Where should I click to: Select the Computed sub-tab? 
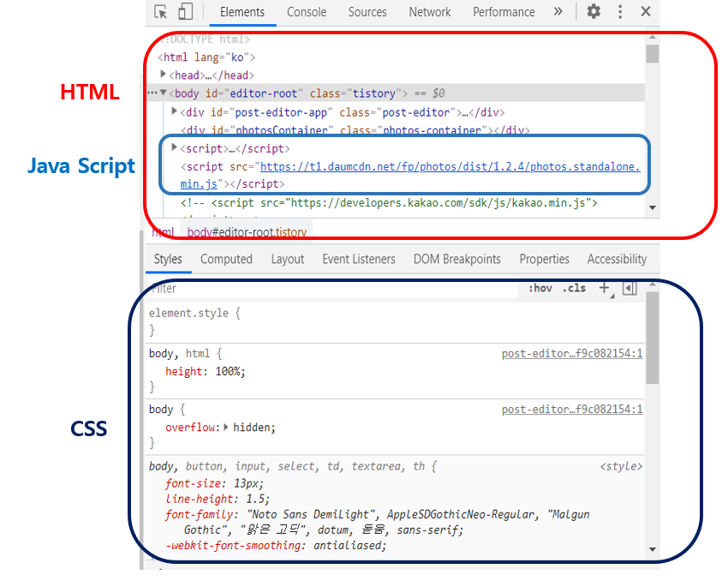[227, 259]
